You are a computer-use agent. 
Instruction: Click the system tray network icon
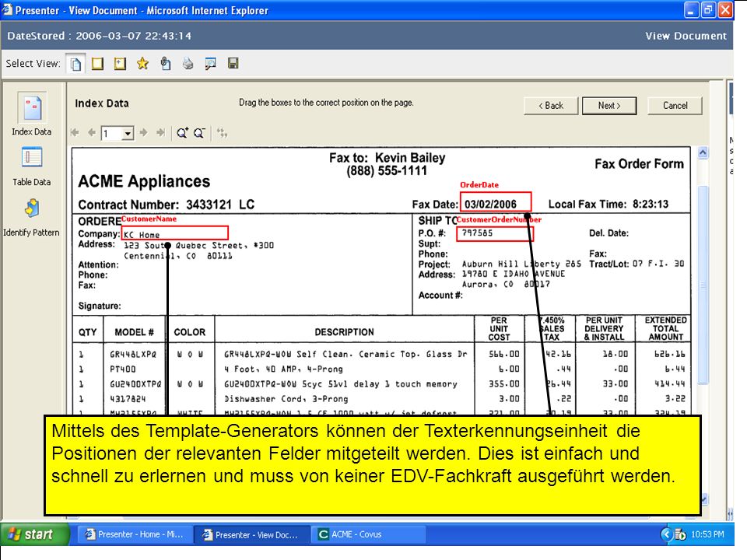(x=680, y=535)
